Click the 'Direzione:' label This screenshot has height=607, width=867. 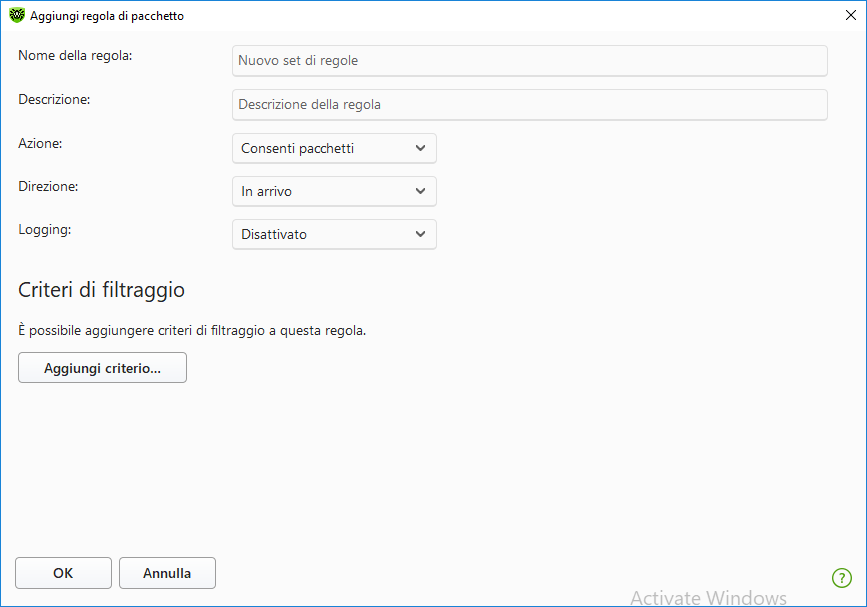[x=48, y=185]
